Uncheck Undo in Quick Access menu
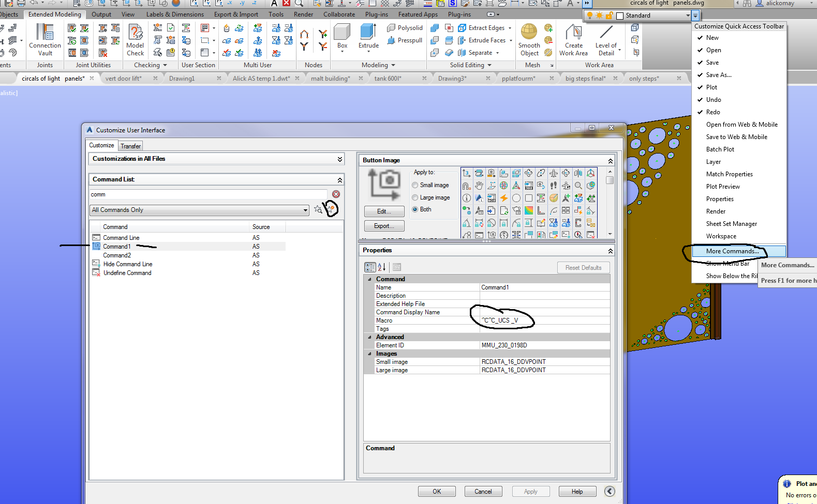Image resolution: width=817 pixels, height=504 pixels. pyautogui.click(x=739, y=100)
